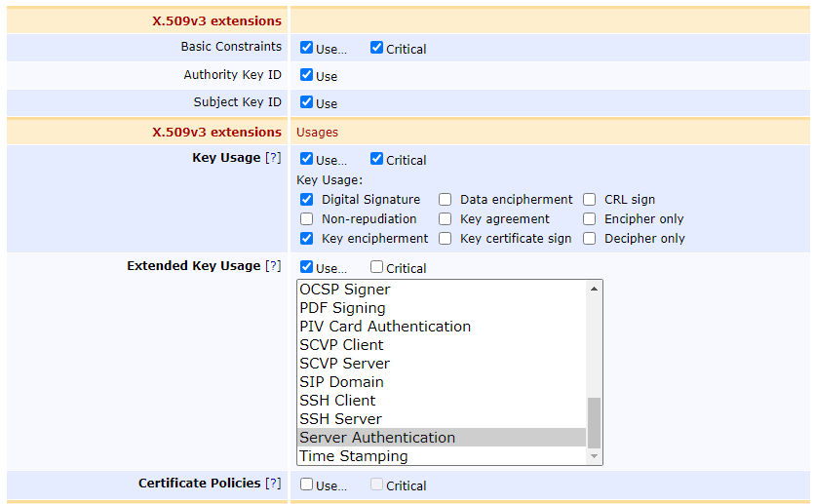Click Certificate Policies [?] help link

273,484
